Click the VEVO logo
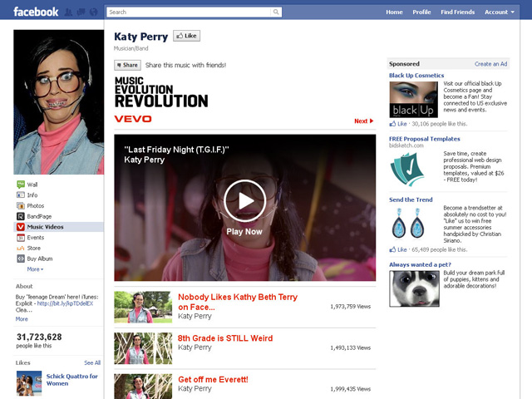 [133, 119]
